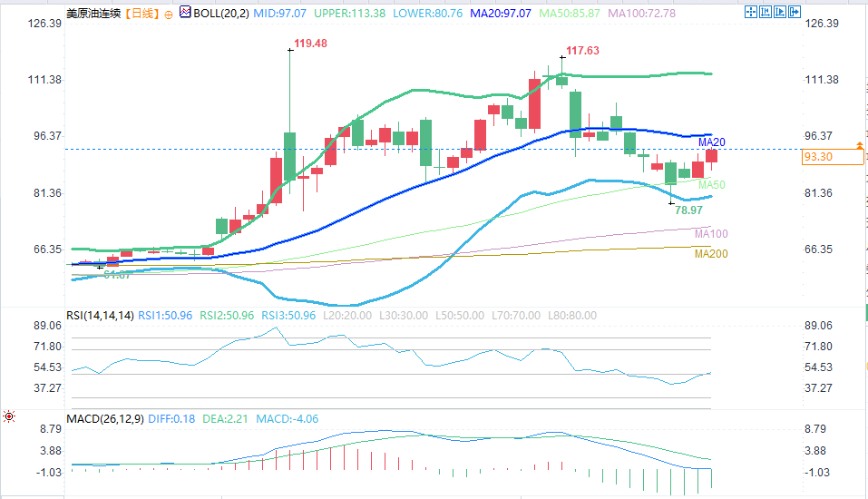Click the 37.27 RSI label on left axis
The height and width of the screenshot is (499, 868).
(x=47, y=387)
